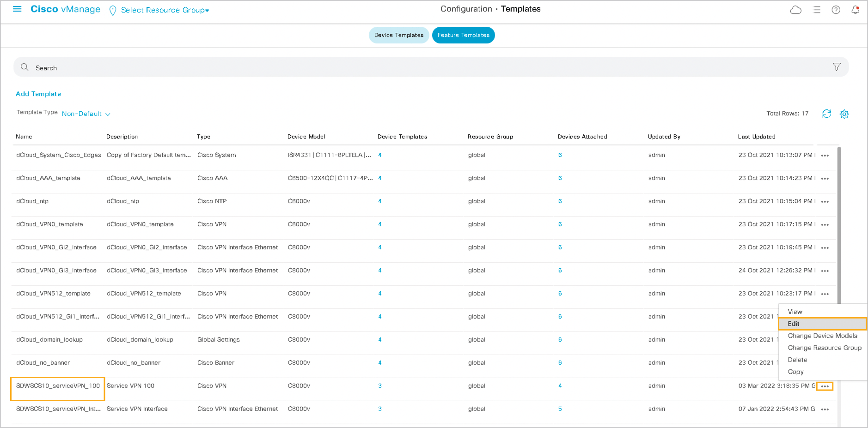Click the Cisco Banner type cell
This screenshot has width=868, height=428.
pyautogui.click(x=216, y=363)
